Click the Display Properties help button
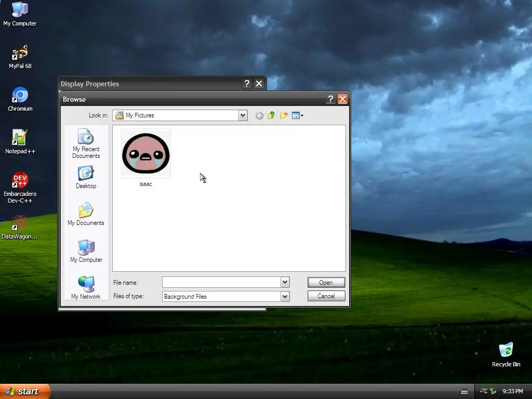This screenshot has width=532, height=399. point(247,84)
